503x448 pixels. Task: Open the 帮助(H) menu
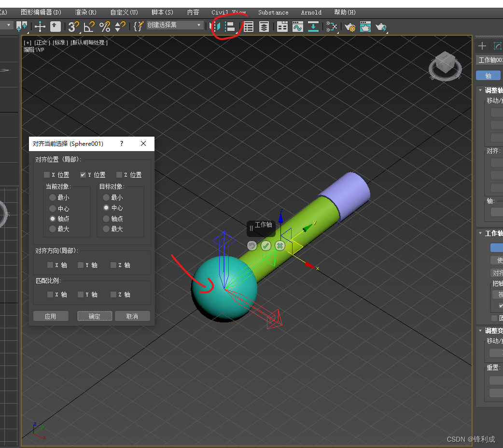(345, 12)
